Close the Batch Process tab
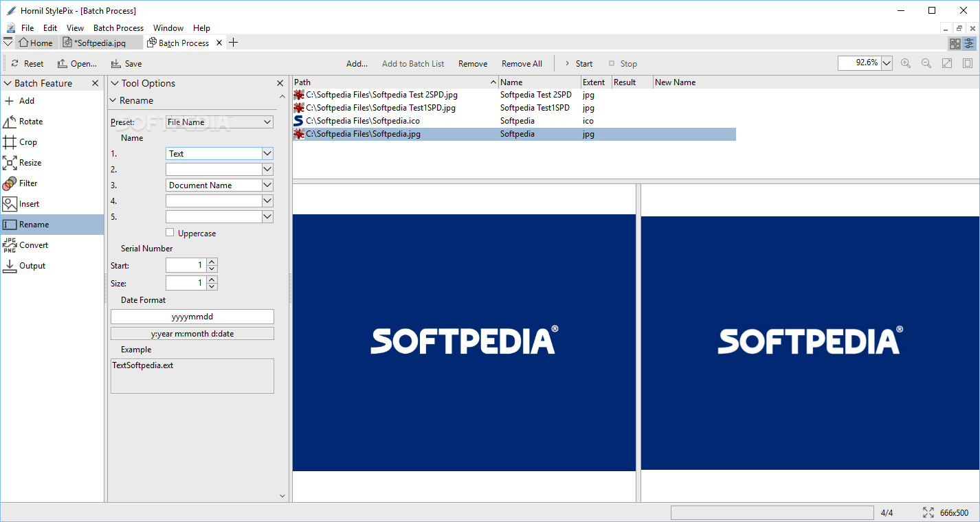This screenshot has width=980, height=522. (x=219, y=43)
